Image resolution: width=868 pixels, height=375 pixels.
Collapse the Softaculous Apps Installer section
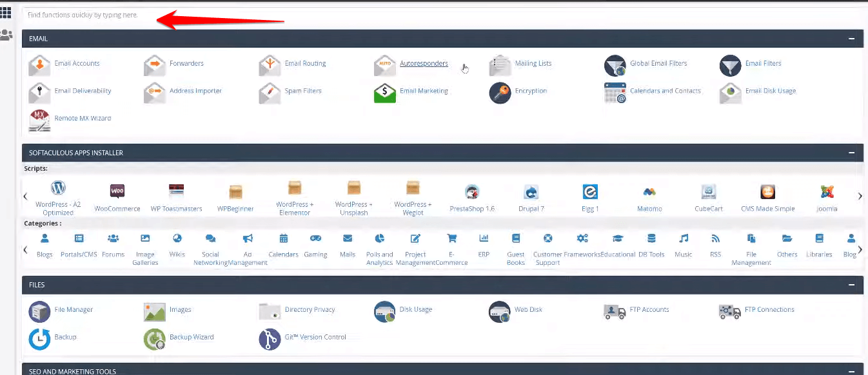point(852,153)
